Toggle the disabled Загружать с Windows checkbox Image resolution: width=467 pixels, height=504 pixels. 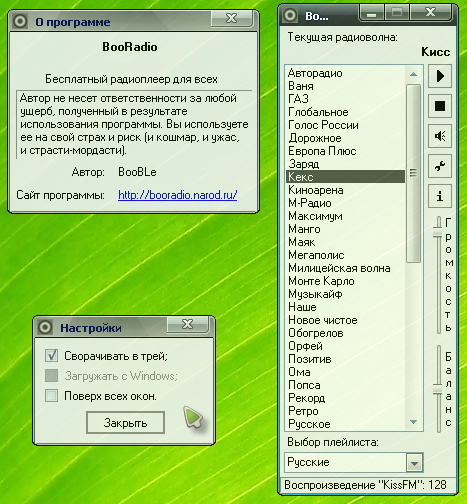click(x=51, y=376)
